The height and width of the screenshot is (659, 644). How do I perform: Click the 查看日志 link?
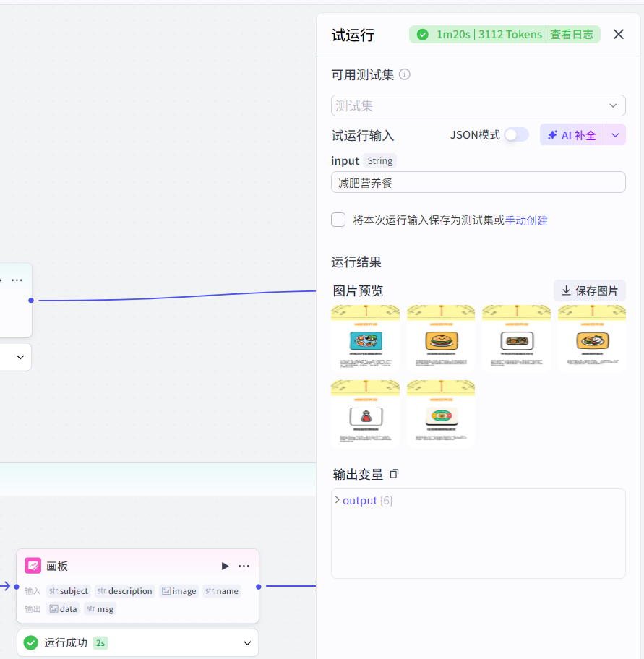coord(572,34)
